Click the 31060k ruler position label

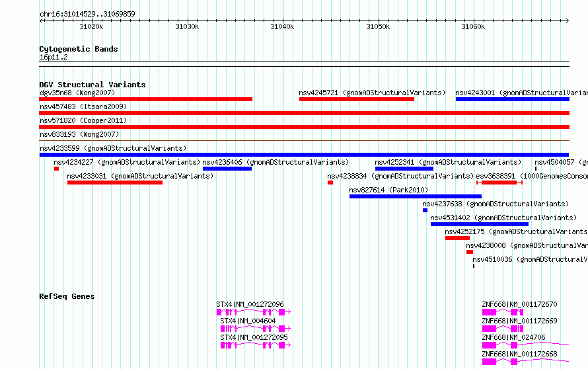(473, 26)
